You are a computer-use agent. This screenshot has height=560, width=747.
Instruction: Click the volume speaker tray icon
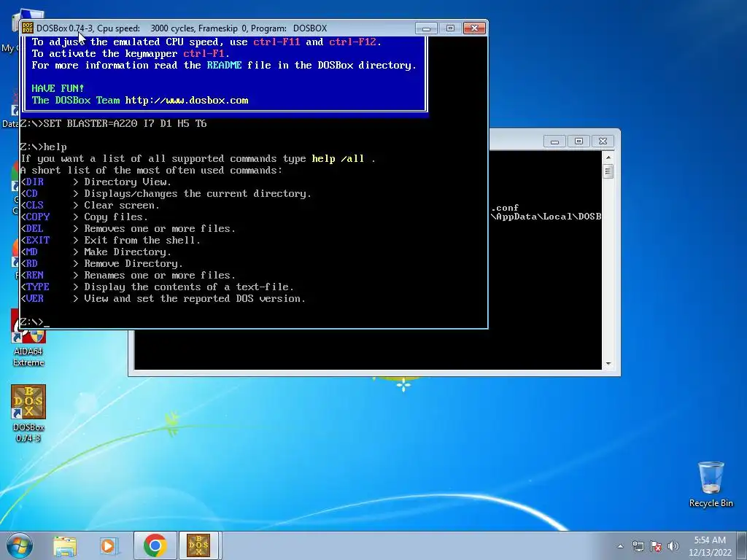(x=673, y=546)
